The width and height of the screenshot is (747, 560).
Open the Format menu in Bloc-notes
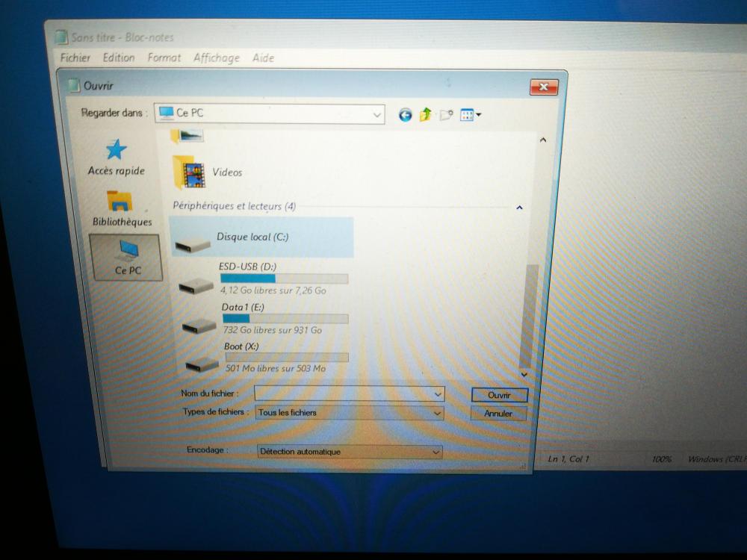[x=164, y=58]
